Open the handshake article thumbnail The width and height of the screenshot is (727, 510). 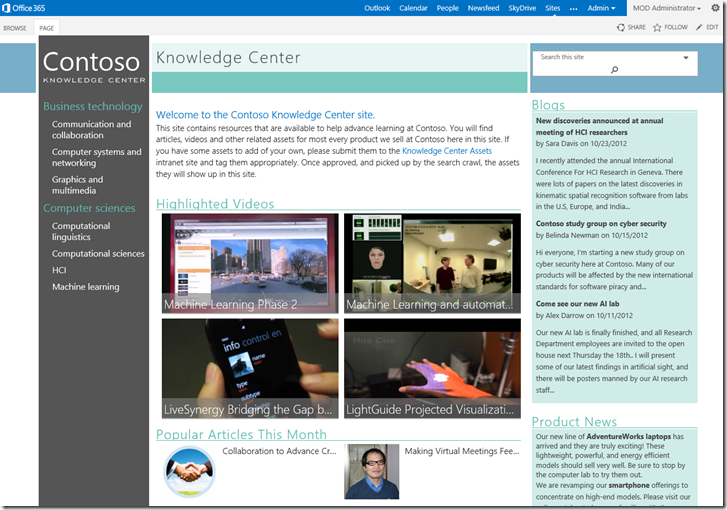coord(189,472)
